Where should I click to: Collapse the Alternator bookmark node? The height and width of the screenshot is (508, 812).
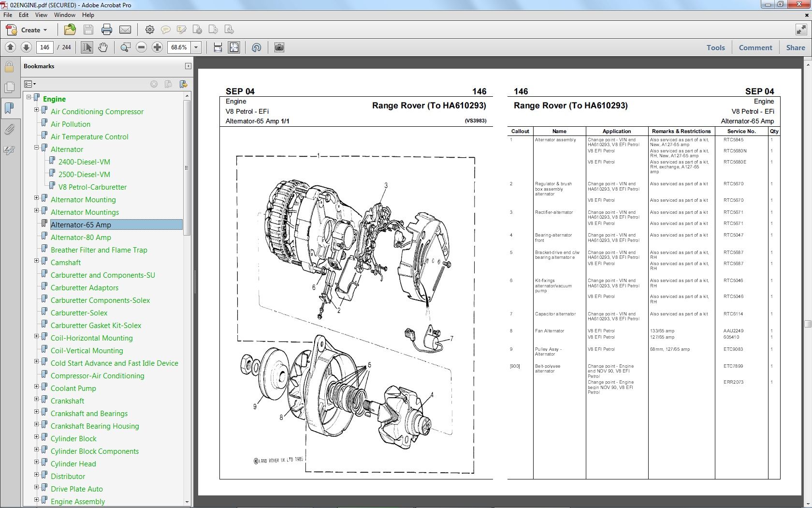(36, 148)
